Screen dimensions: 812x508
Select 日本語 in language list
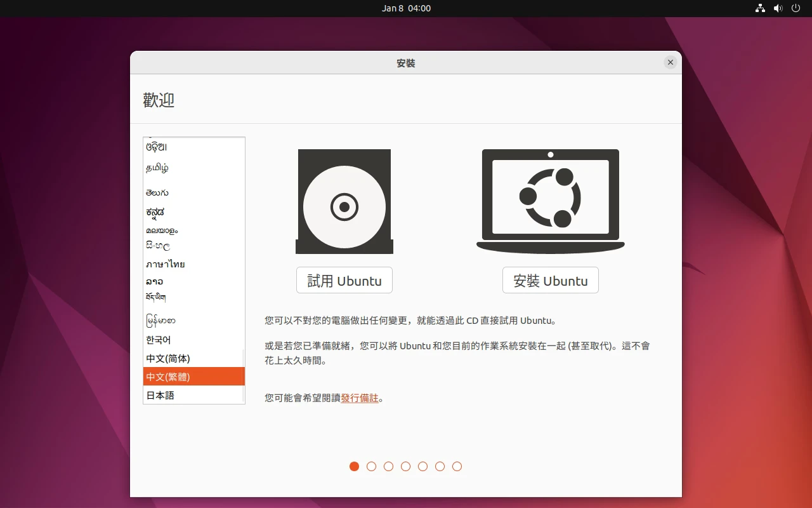[x=160, y=395]
